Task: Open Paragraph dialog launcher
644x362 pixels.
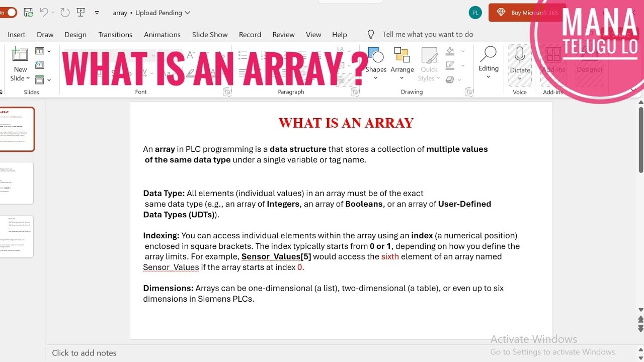Action: [355, 92]
